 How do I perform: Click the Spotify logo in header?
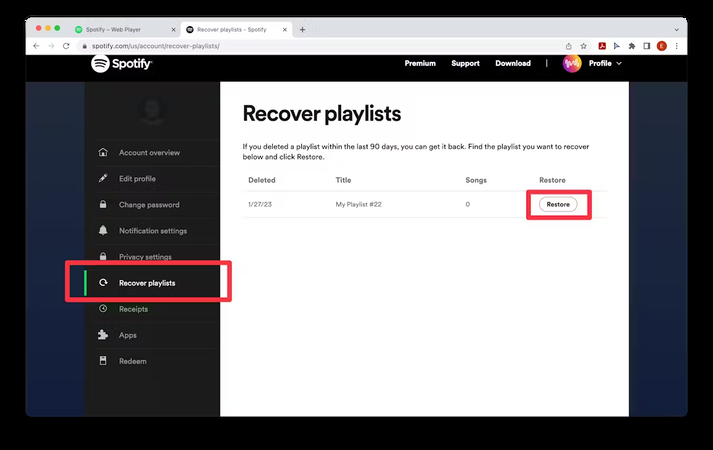(121, 64)
